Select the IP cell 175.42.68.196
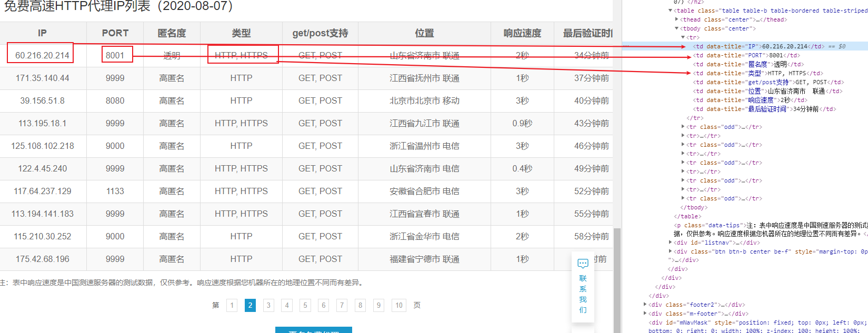Screen dimensions: 868x333 coord(43,259)
